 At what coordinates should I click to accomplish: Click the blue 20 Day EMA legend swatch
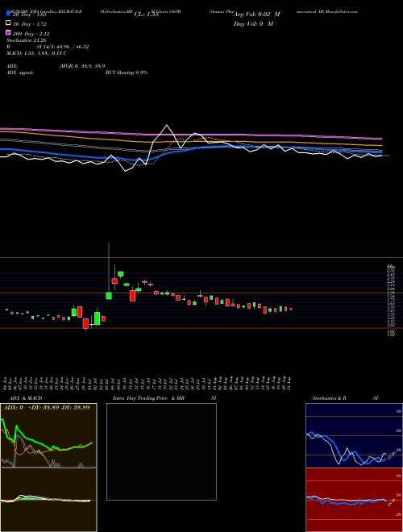click(8, 14)
